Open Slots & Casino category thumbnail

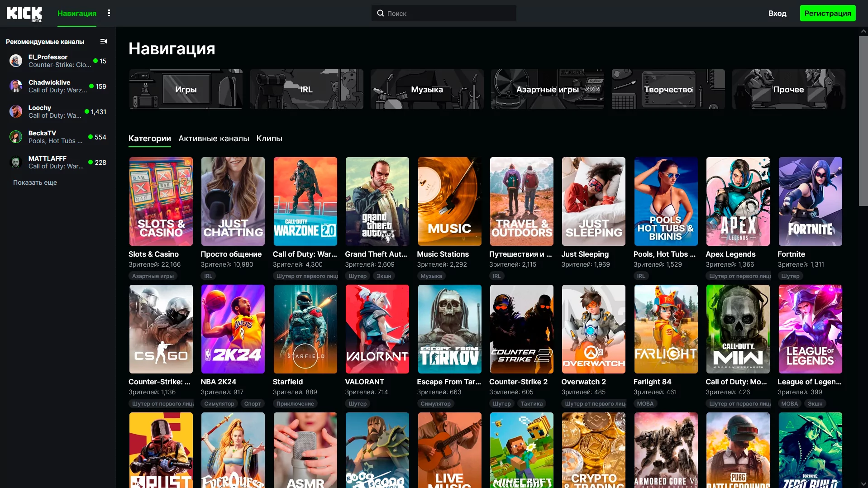[161, 201]
